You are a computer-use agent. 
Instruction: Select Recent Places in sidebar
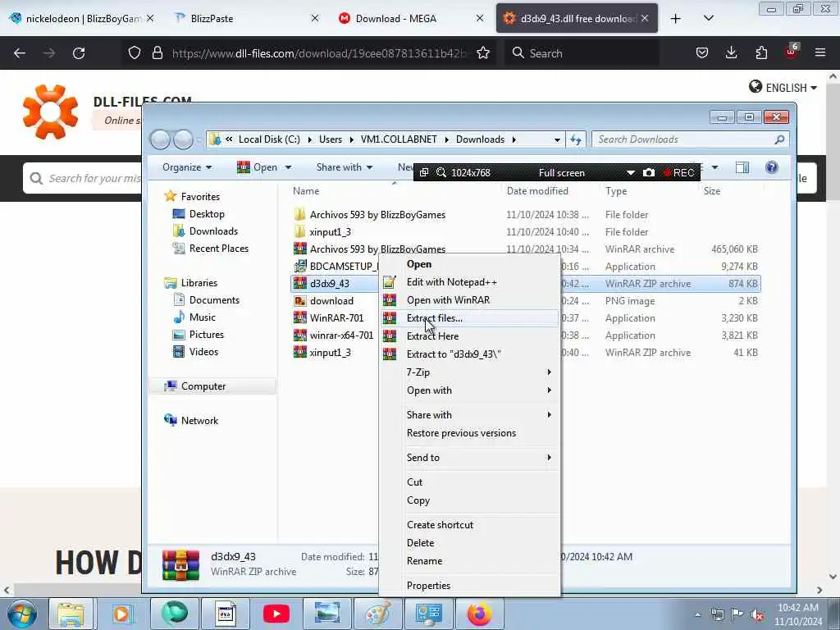click(218, 249)
